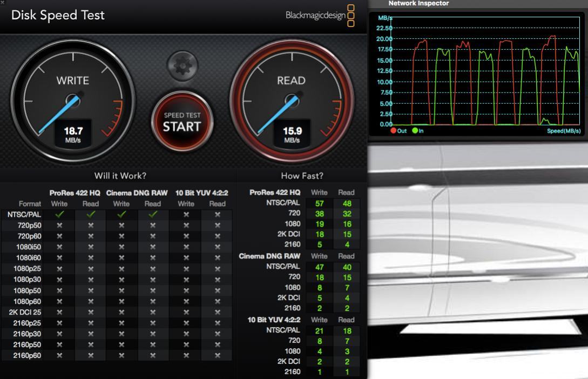Click the Speed(MB/s) label in Network Inspector

coord(564,131)
